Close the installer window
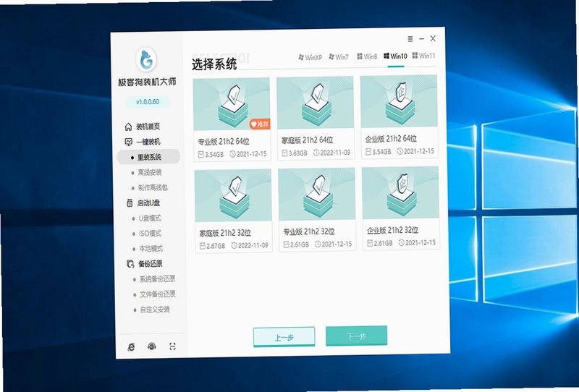Screen dimensions: 579x392 (x=433, y=38)
